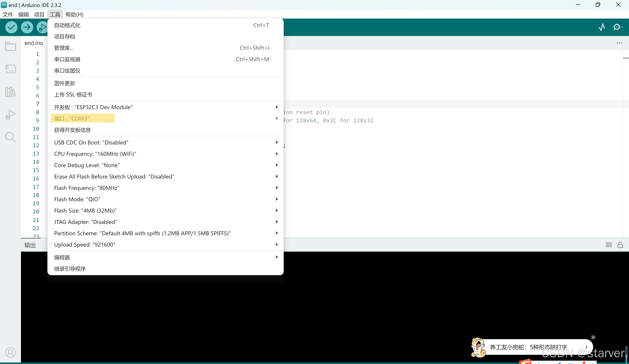The width and height of the screenshot is (629, 364).
Task: Open the editor tab more options ellipsis
Action: [620, 43]
